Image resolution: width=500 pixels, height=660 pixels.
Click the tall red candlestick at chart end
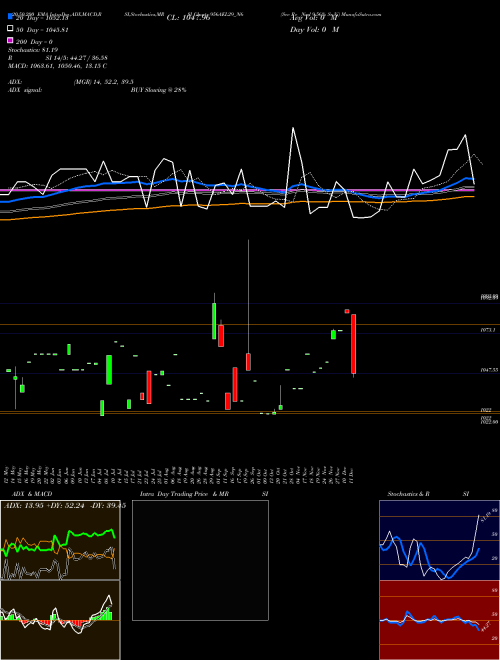tap(354, 344)
